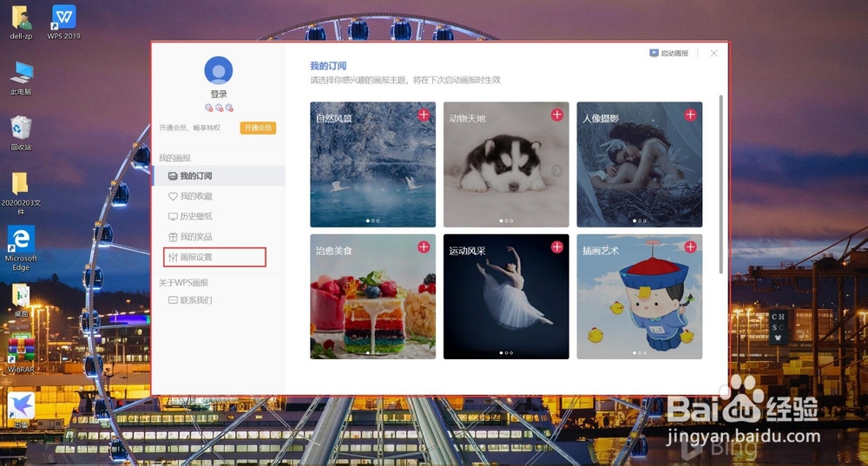Close the WPS 画报 window
The image size is (868, 466).
pos(714,53)
